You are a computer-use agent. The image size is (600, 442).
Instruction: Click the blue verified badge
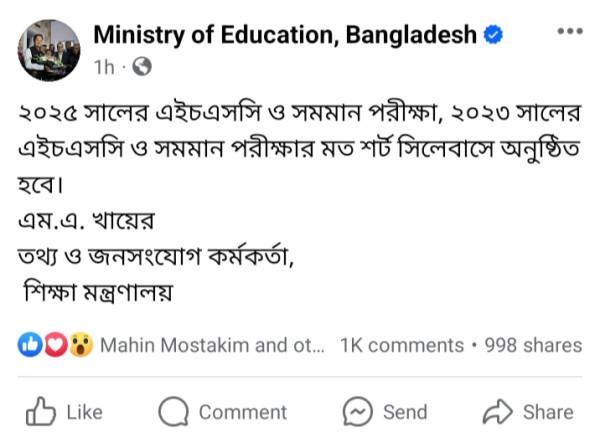tap(493, 35)
